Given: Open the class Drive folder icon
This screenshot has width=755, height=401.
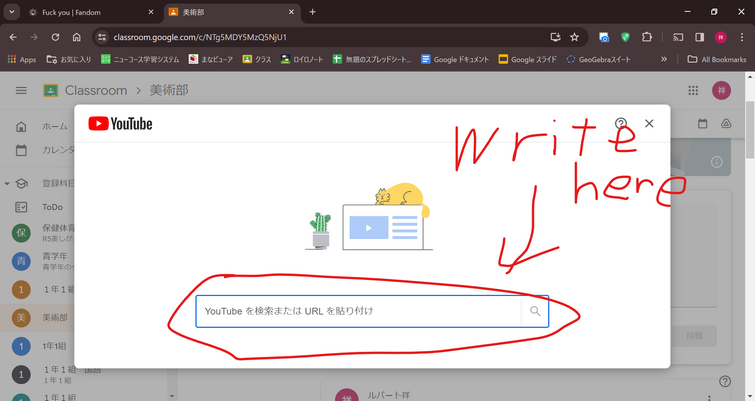Looking at the screenshot, I should [x=726, y=124].
